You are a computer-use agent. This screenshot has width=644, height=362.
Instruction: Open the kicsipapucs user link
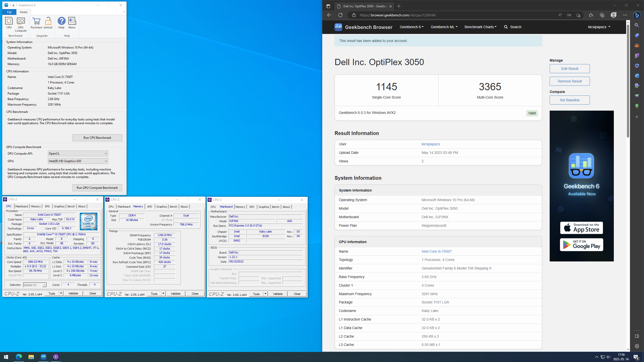[431, 144]
